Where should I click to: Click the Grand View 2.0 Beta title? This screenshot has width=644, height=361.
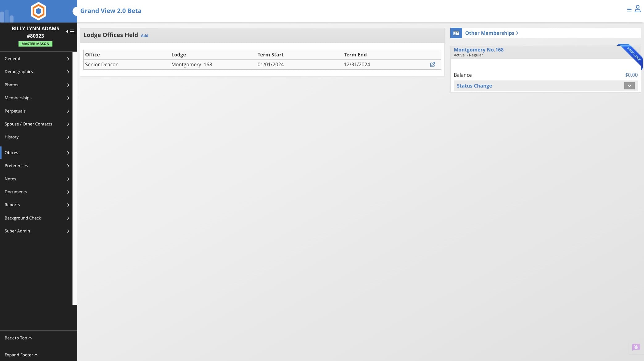[x=111, y=11]
